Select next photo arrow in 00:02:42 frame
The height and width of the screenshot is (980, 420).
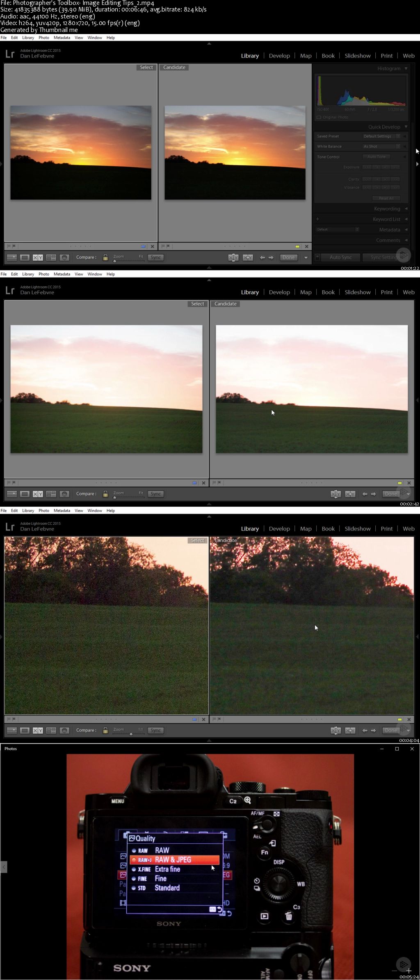[x=373, y=494]
